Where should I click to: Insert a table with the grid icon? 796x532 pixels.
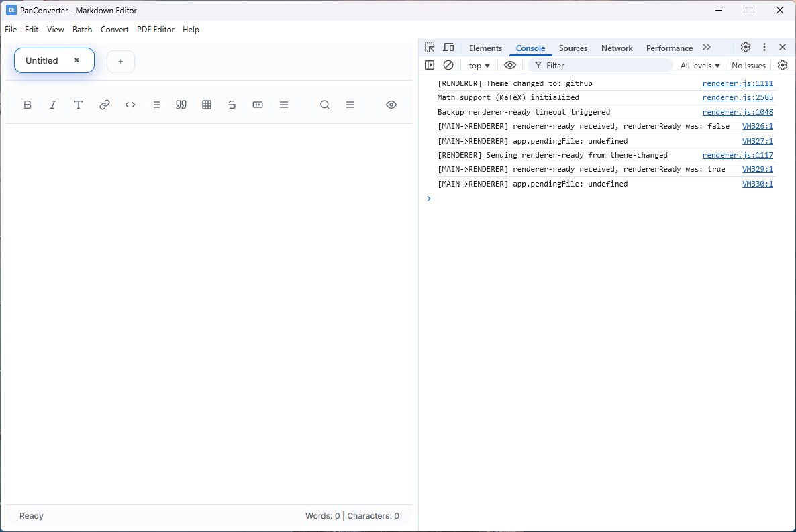pyautogui.click(x=207, y=105)
